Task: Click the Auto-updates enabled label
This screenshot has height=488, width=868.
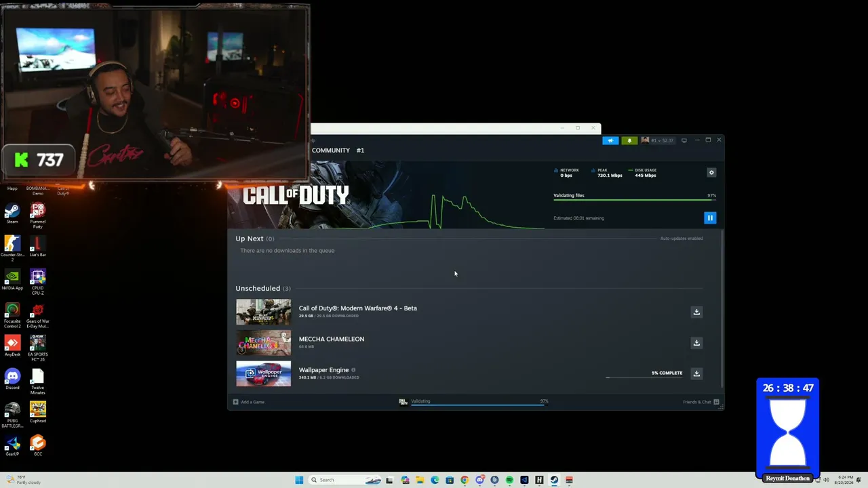Action: [x=682, y=239]
